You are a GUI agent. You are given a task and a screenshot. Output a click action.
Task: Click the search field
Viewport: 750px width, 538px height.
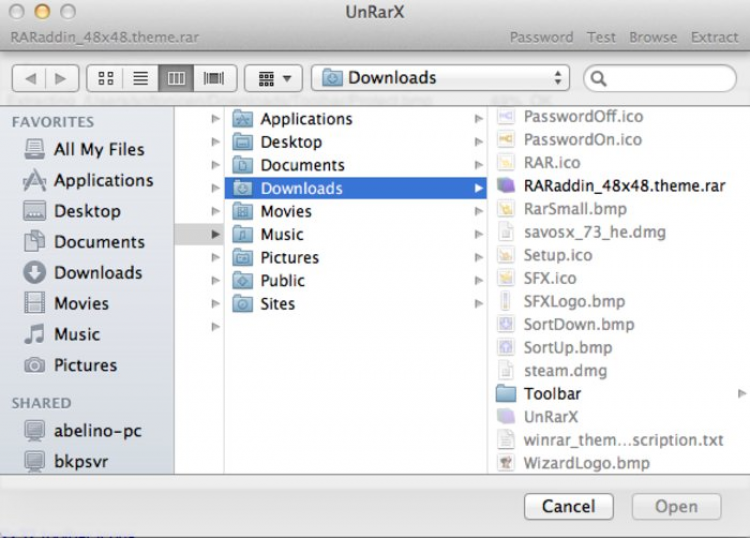[x=660, y=78]
